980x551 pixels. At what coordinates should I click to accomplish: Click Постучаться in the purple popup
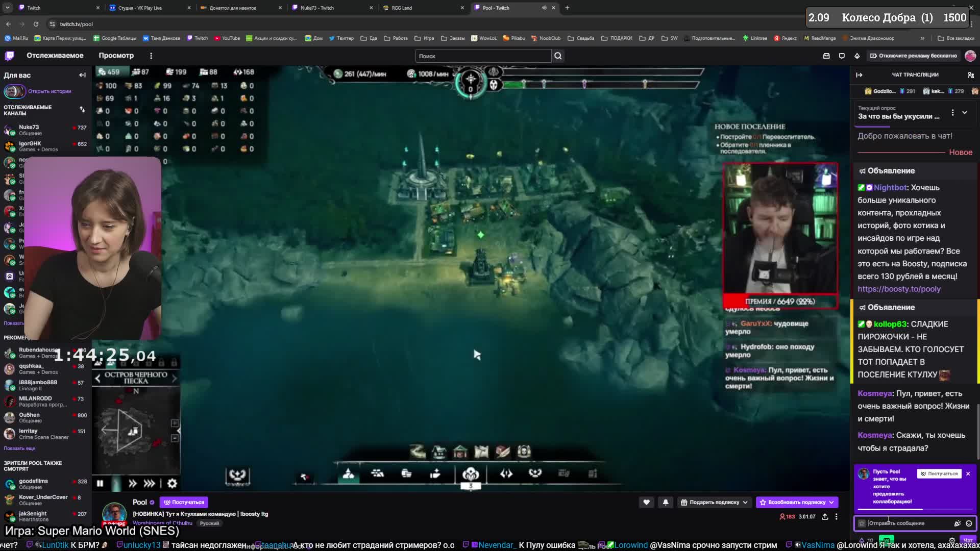tap(939, 474)
